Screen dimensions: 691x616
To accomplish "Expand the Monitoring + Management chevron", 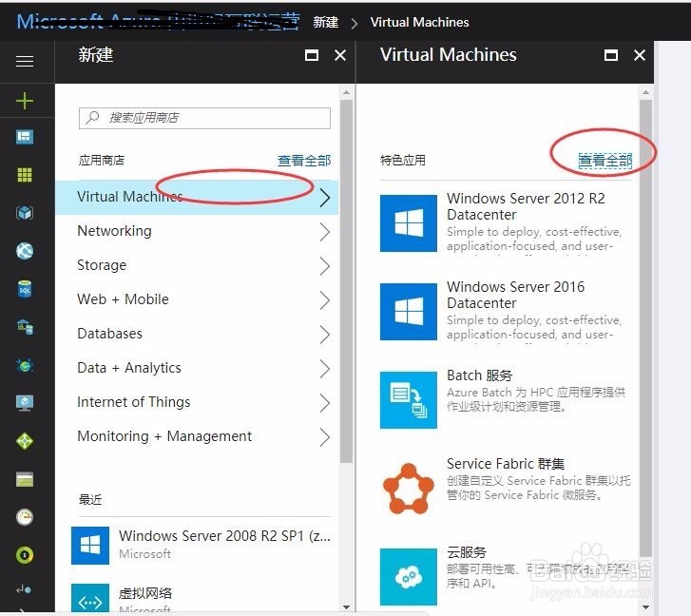I will point(325,437).
